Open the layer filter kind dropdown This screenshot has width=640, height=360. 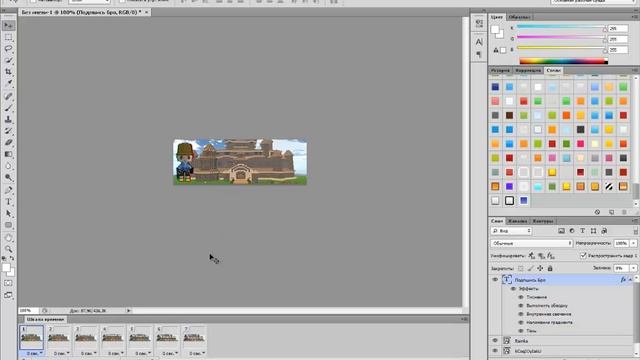(x=511, y=231)
